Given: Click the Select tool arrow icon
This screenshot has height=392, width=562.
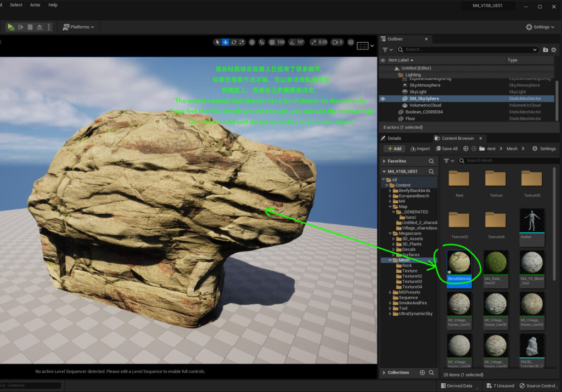Looking at the screenshot, I should coord(217,42).
